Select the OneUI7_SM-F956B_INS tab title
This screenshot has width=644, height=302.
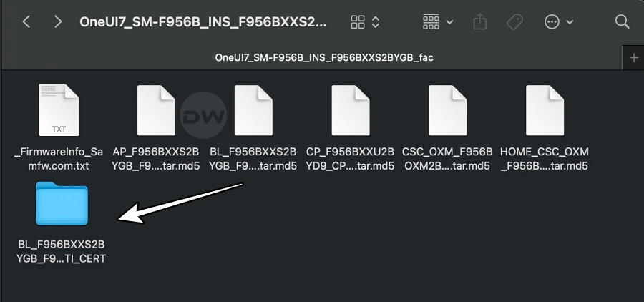(324, 57)
